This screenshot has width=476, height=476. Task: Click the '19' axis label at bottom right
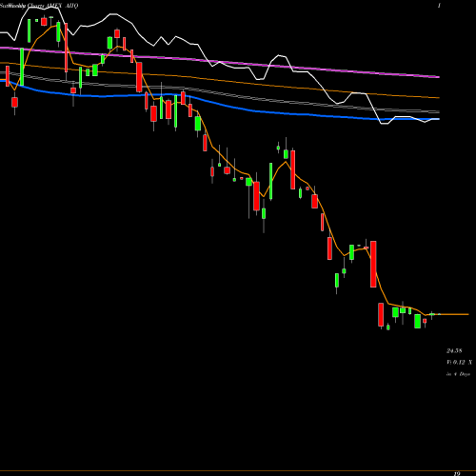pyautogui.click(x=457, y=473)
